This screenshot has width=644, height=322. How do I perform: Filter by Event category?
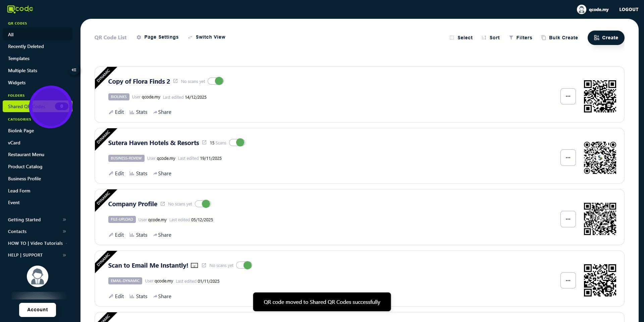click(x=14, y=202)
